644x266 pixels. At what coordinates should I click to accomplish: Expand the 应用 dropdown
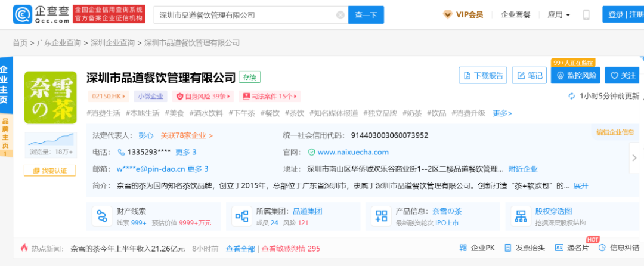tap(559, 15)
